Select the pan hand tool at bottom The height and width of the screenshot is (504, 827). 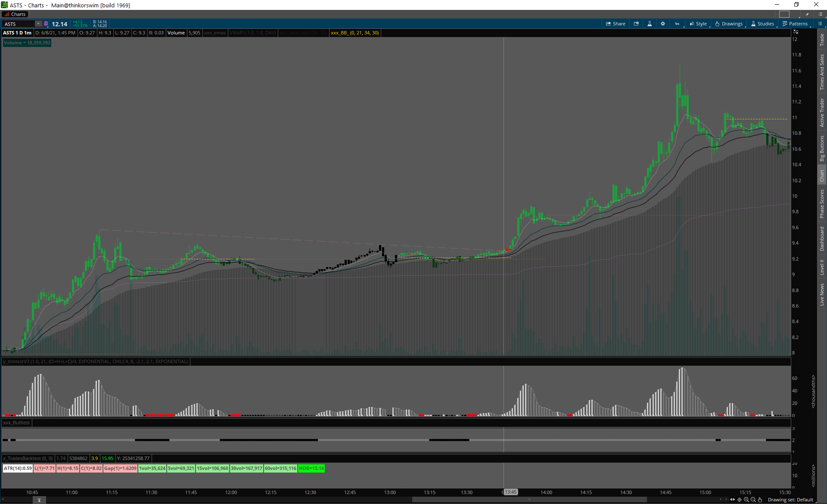(x=760, y=500)
